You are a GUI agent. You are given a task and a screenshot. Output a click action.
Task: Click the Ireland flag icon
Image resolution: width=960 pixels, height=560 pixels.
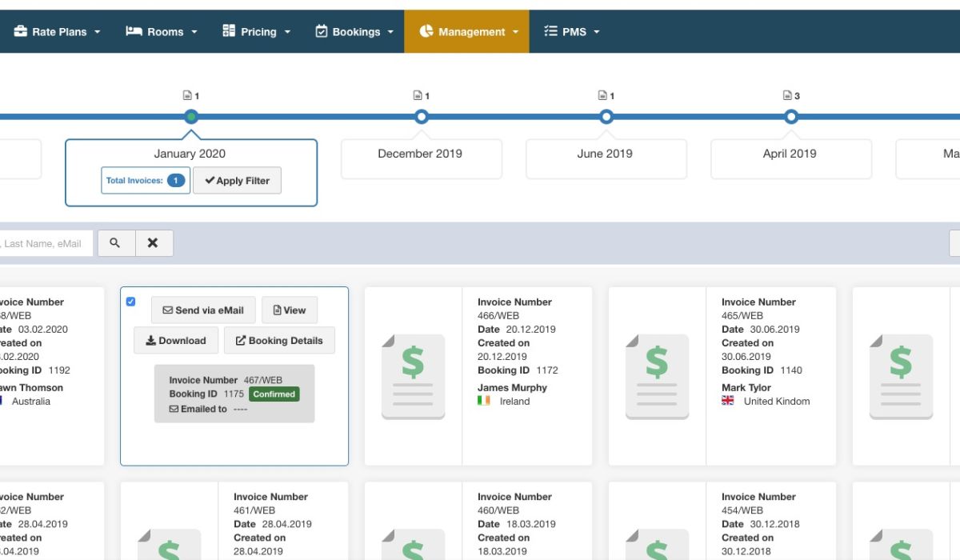484,401
